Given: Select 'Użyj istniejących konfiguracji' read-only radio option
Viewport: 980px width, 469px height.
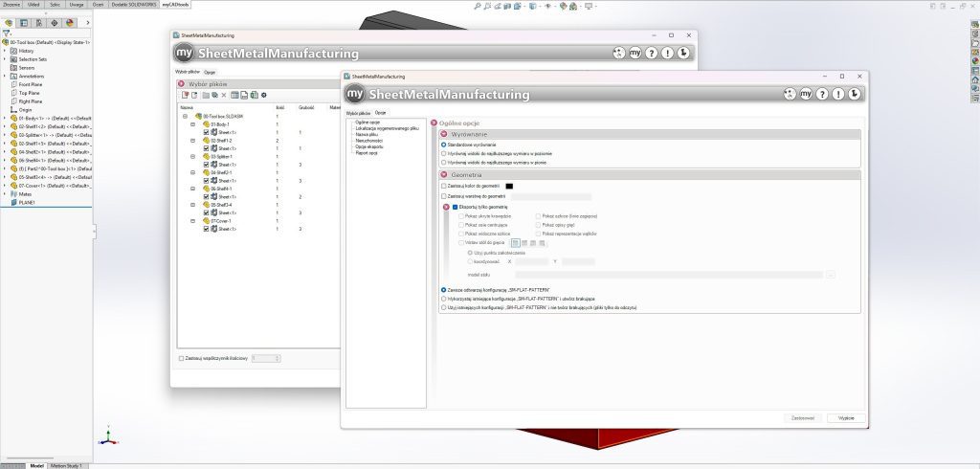Looking at the screenshot, I should [x=444, y=307].
